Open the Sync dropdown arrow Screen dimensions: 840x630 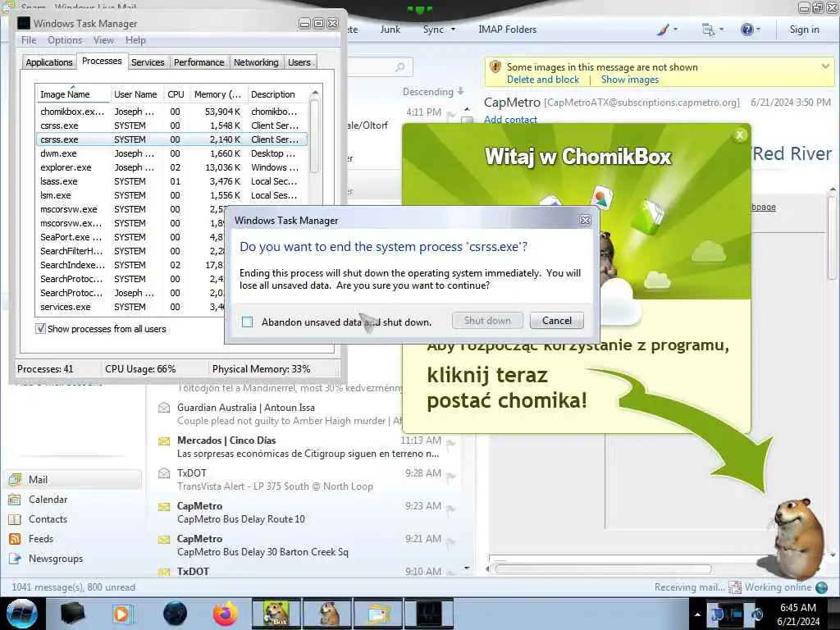click(x=453, y=30)
